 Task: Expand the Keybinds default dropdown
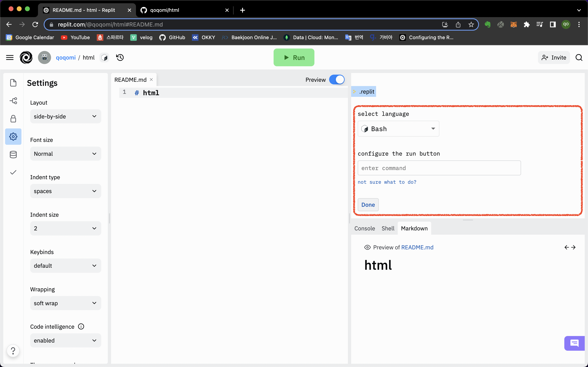[66, 265]
